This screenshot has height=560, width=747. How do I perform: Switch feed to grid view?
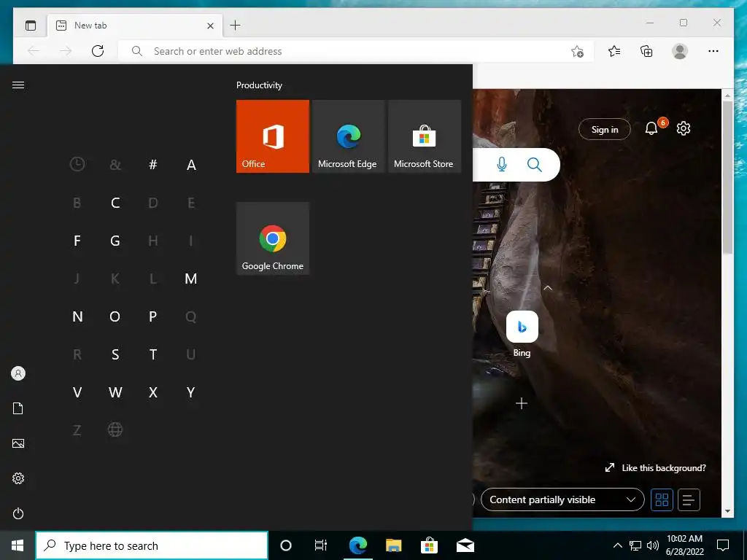662,500
